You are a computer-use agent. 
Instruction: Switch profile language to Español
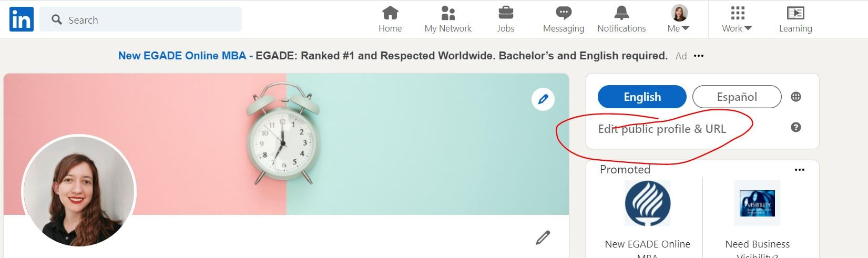[737, 97]
